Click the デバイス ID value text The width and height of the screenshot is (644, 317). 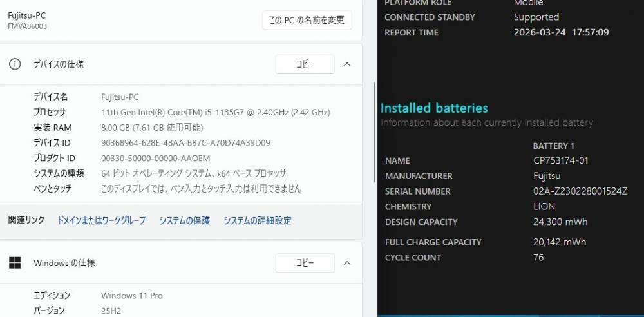click(x=185, y=143)
